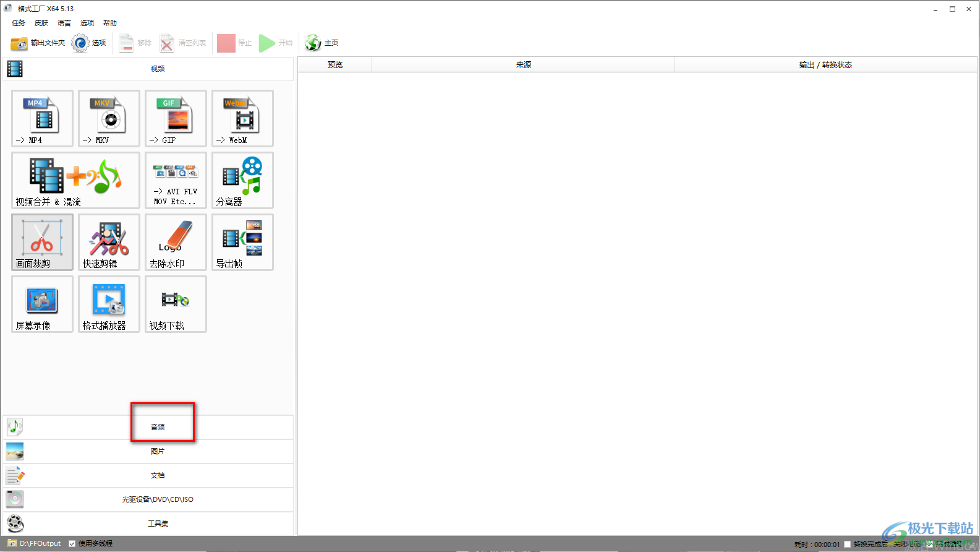Open 选项 settings from the toolbar
Screen dimensions: 980x552
89,43
